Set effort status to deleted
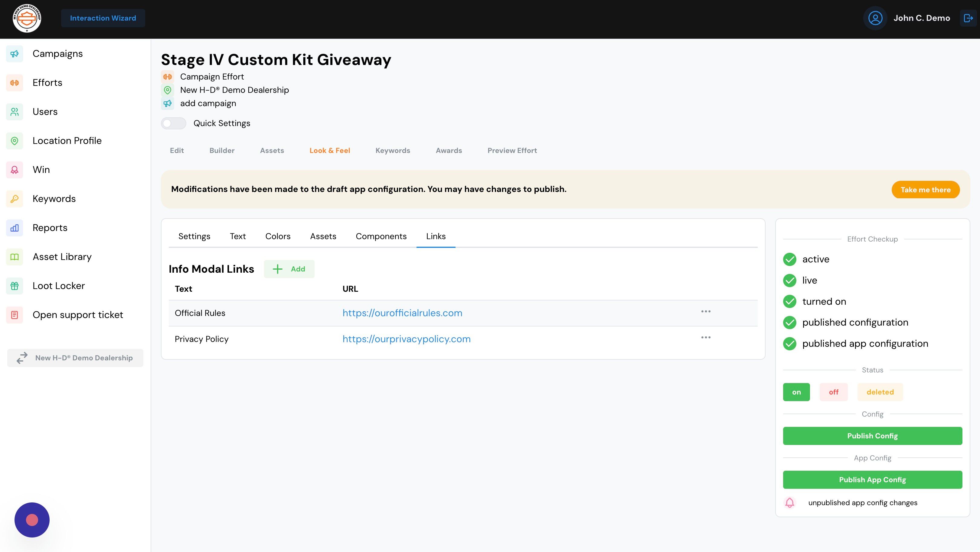 click(880, 392)
